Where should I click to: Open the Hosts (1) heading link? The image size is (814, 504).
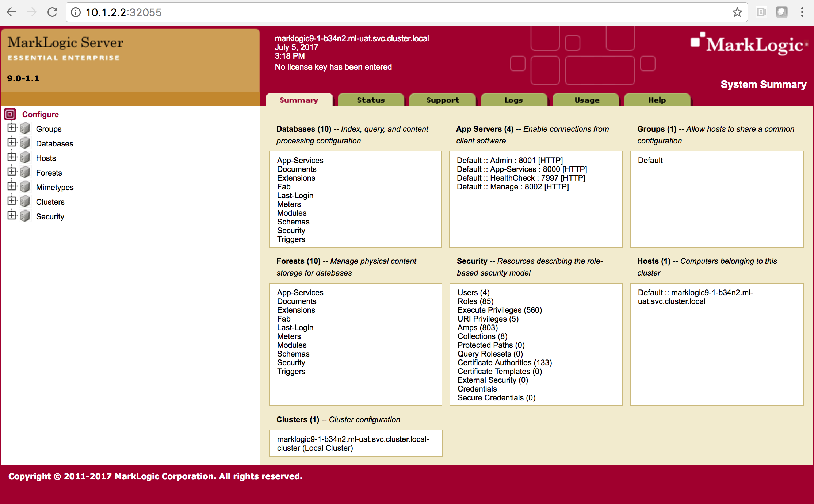[x=654, y=261]
